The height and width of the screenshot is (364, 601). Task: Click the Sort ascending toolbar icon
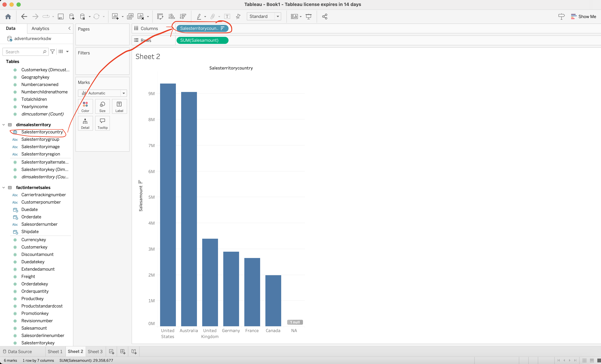tap(171, 16)
